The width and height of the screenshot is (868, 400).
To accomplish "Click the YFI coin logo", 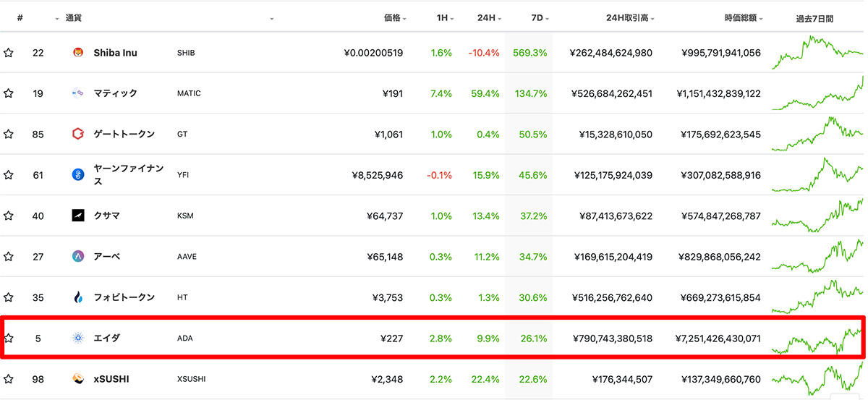I will pyautogui.click(x=79, y=174).
